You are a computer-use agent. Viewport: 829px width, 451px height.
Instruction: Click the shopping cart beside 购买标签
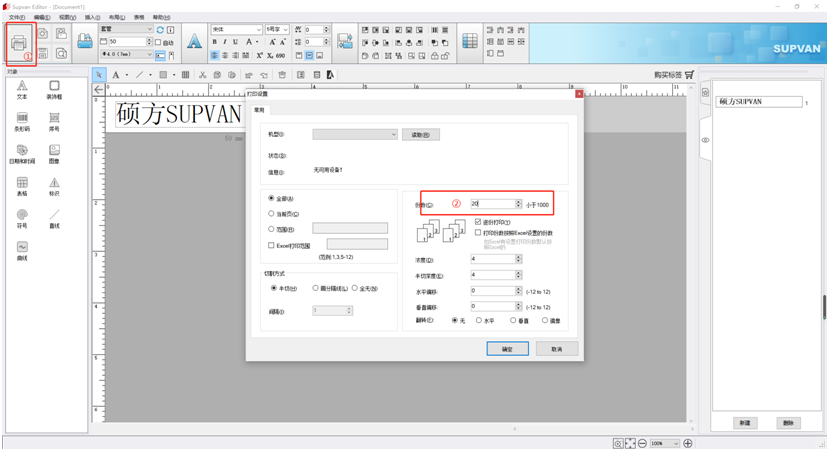[689, 75]
